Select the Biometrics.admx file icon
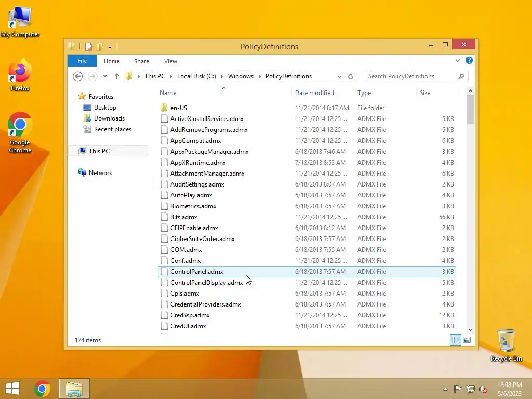532x399 pixels. (164, 206)
